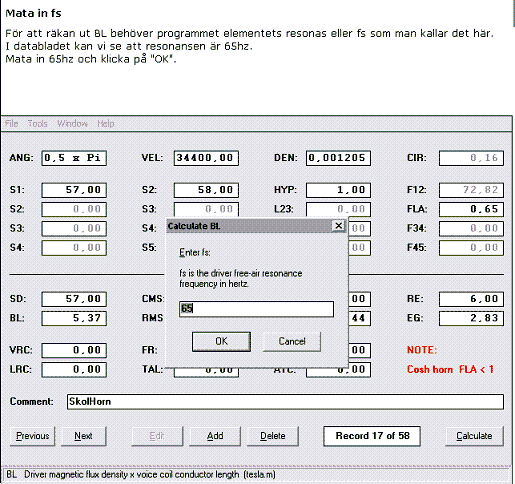Click the Comment field containing SkolHorn
Viewport: 515px width, 484px height.
point(285,402)
